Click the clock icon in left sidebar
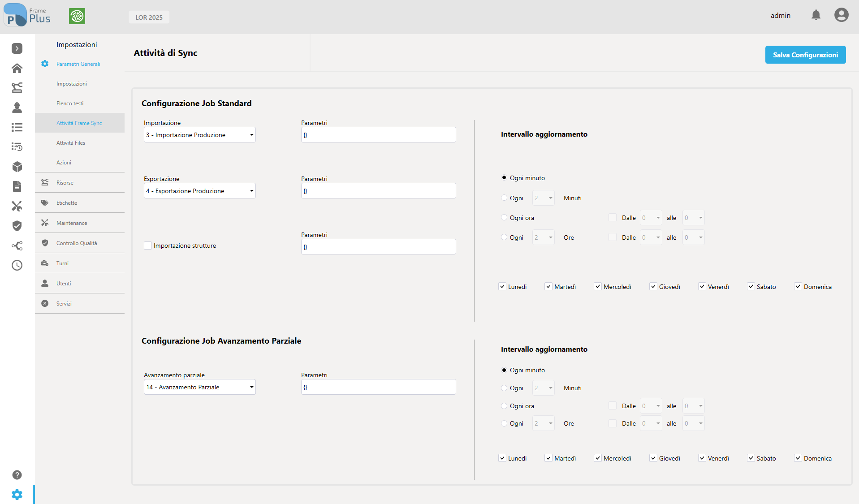 point(17,265)
